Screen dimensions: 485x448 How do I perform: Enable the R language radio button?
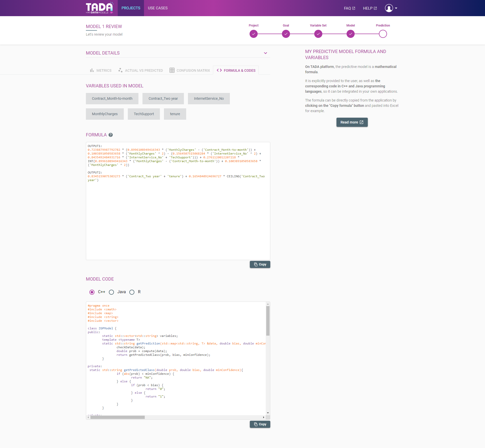point(132,292)
